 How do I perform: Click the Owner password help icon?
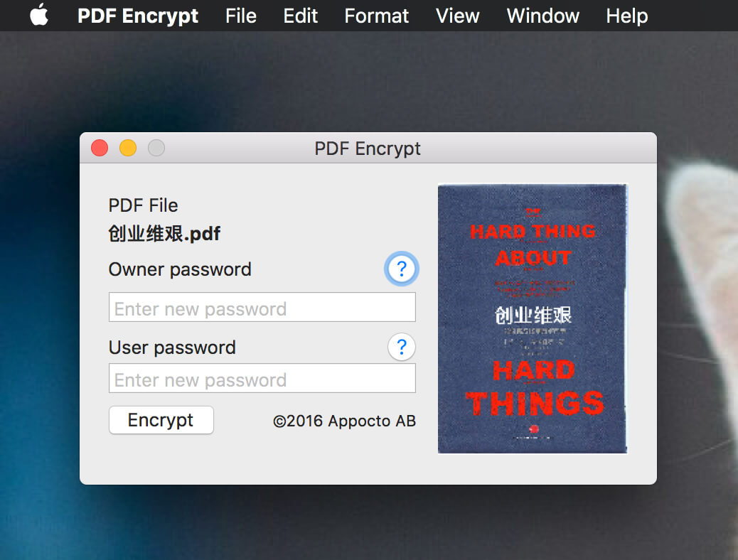pos(402,269)
